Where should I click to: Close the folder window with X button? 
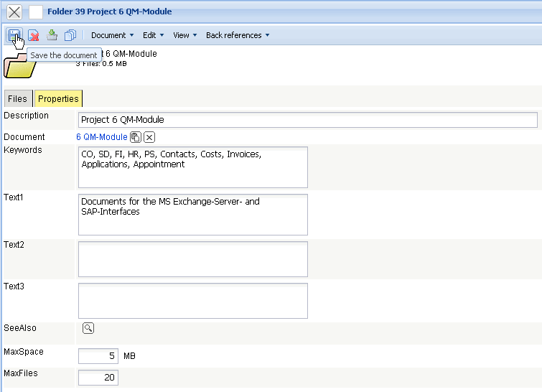14,12
